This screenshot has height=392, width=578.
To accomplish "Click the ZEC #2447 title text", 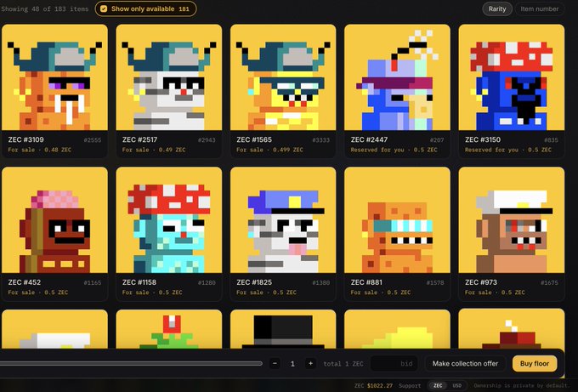I will click(x=369, y=139).
